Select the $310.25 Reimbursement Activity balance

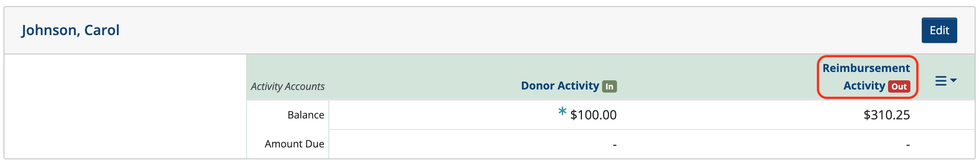click(x=887, y=115)
